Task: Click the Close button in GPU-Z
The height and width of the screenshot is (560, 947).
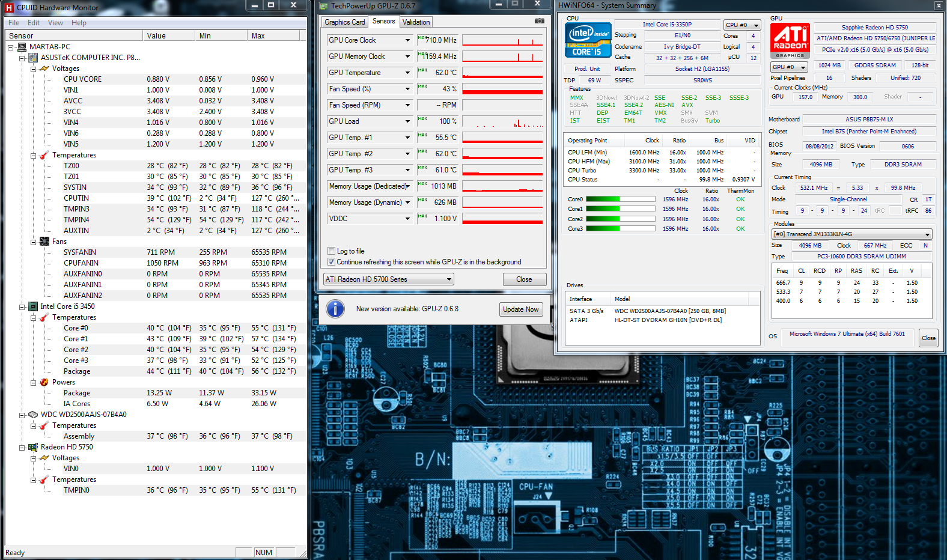Action: click(x=524, y=279)
